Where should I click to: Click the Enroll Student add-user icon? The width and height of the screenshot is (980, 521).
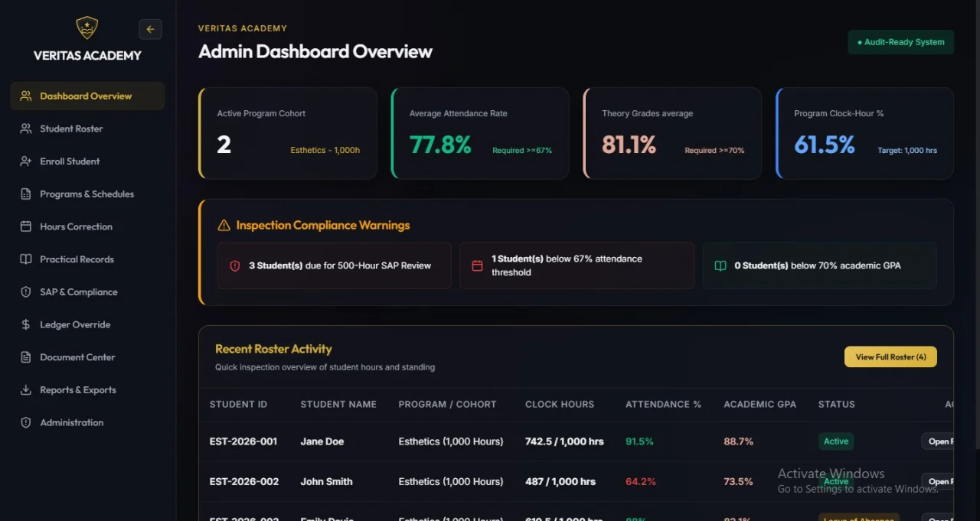click(26, 161)
